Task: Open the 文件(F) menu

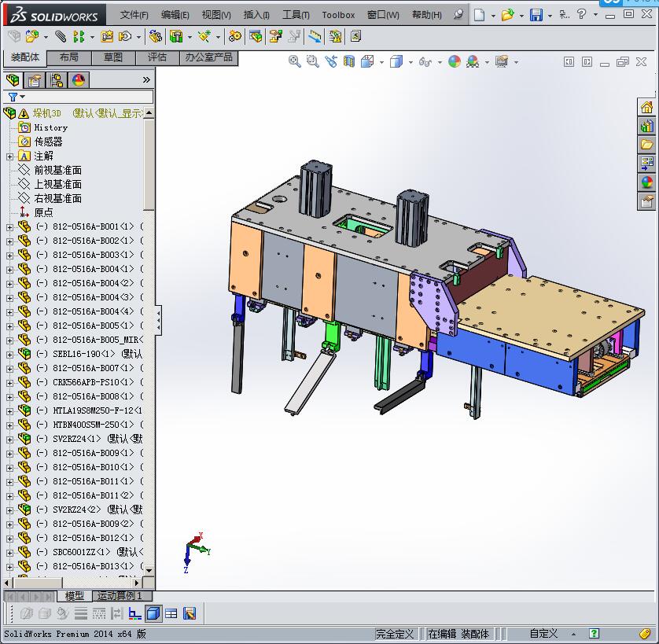Action: pos(134,15)
